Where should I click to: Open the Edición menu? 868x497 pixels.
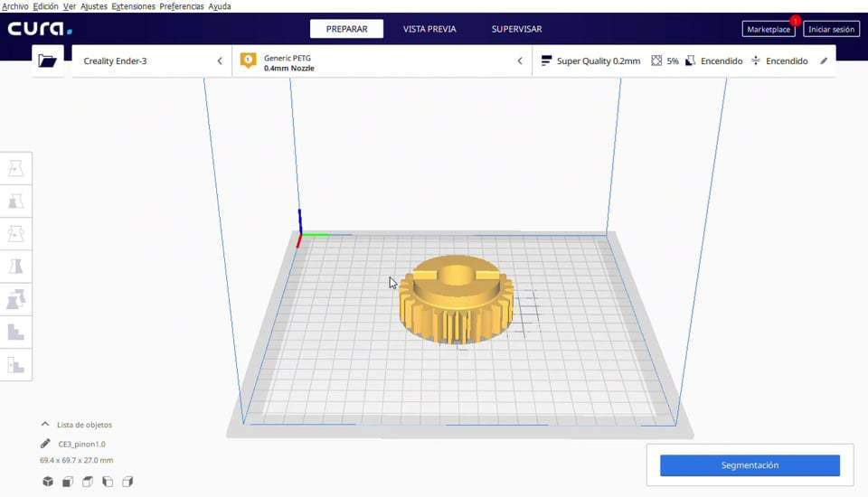[x=45, y=6]
